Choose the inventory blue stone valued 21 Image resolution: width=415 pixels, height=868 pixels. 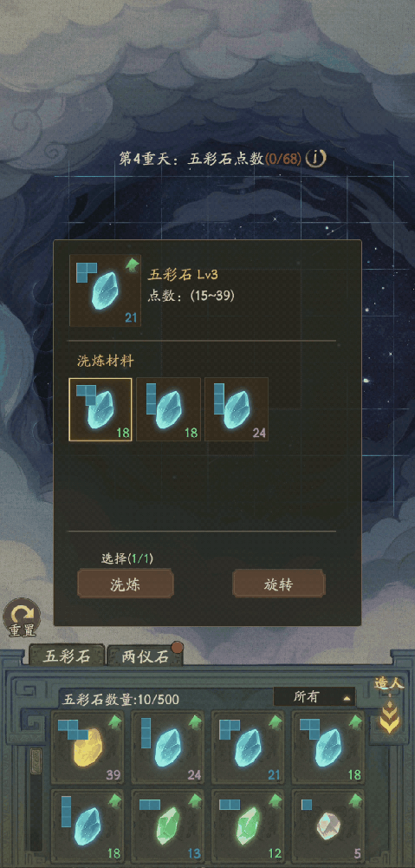coord(249,747)
